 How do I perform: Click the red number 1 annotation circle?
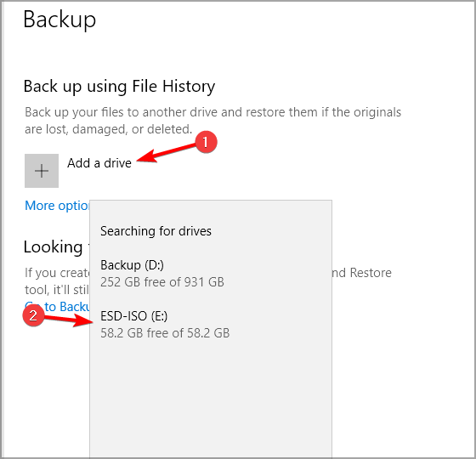coord(206,142)
